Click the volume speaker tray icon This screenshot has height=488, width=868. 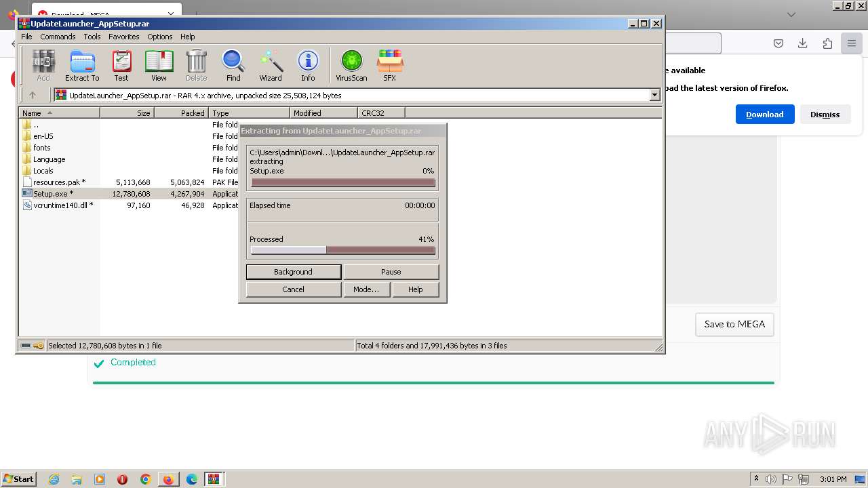[x=771, y=479]
